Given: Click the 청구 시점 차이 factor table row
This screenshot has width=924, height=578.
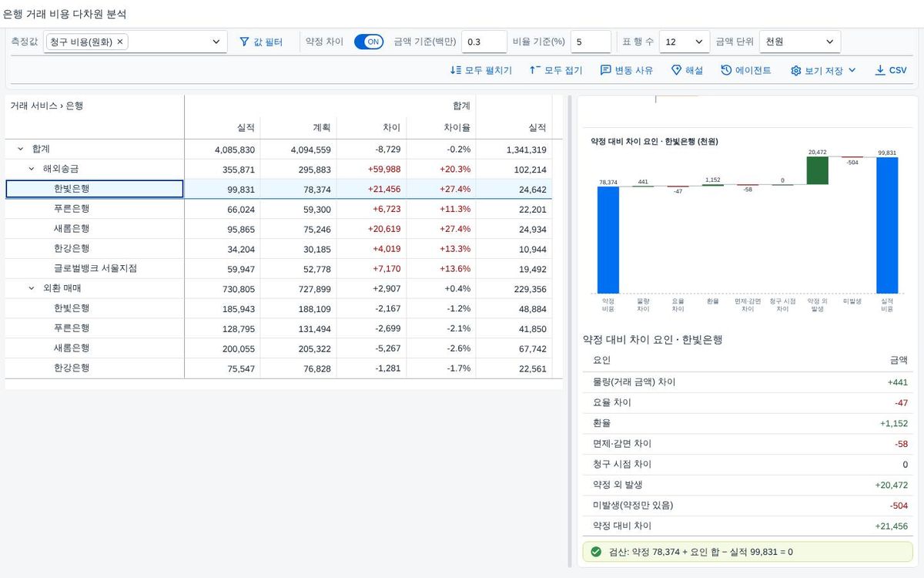Looking at the screenshot, I should (x=748, y=465).
